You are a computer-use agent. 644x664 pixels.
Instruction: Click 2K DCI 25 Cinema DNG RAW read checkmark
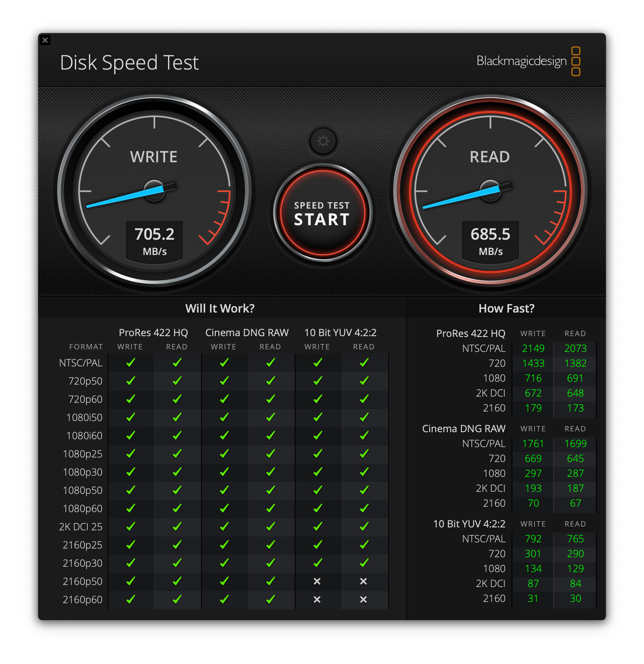tap(271, 527)
